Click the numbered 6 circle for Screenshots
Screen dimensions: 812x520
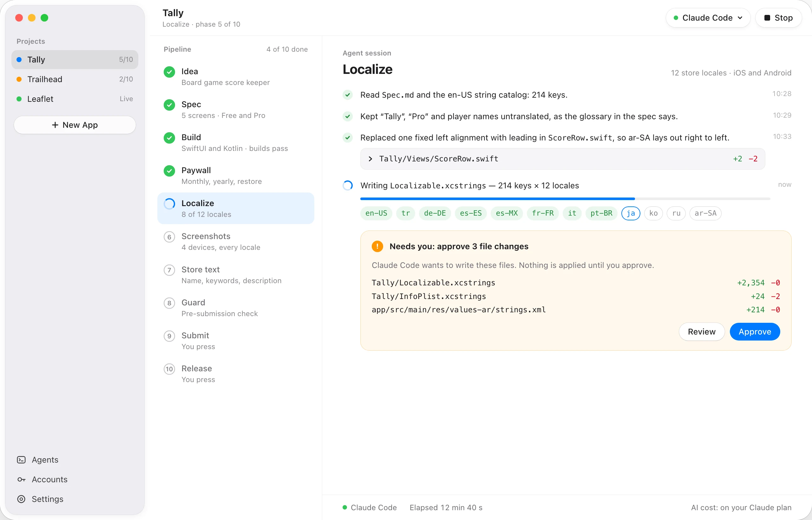click(x=169, y=237)
